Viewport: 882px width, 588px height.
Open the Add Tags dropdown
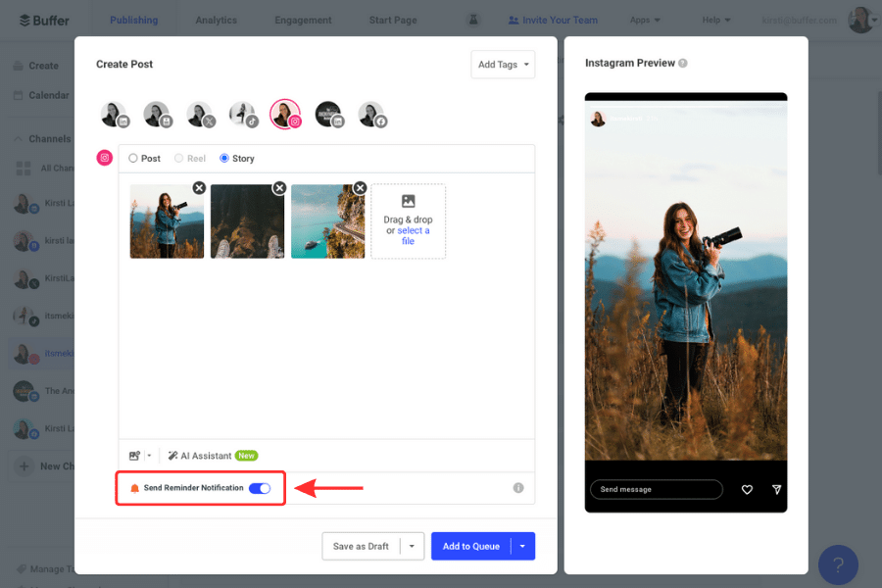click(503, 65)
